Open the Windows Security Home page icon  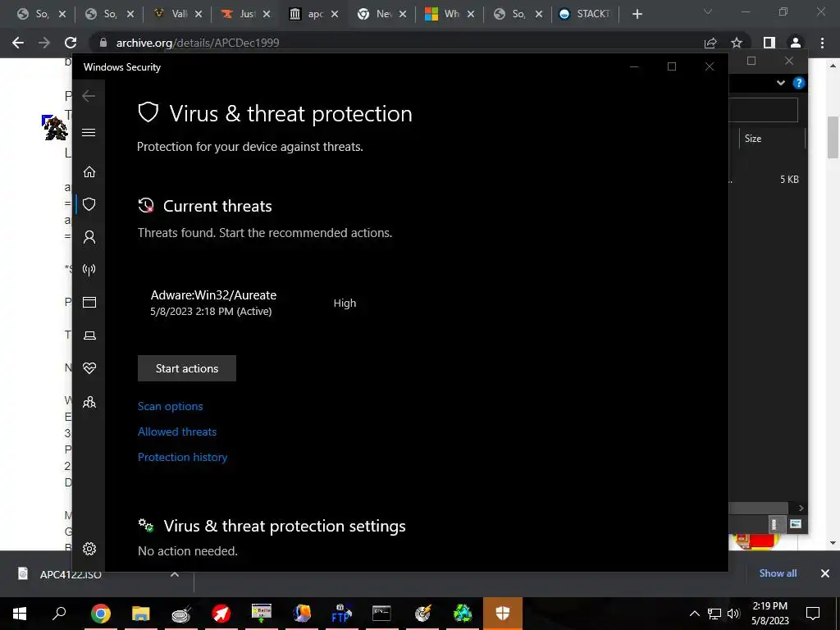coord(89,171)
